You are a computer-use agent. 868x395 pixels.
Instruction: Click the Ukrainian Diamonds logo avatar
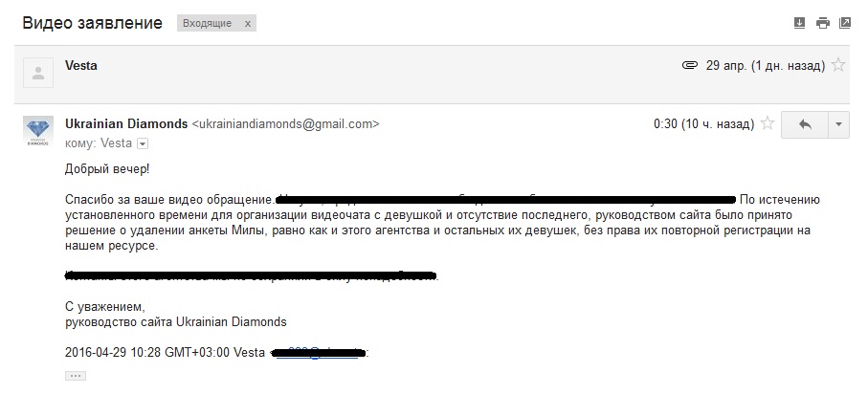click(38, 130)
